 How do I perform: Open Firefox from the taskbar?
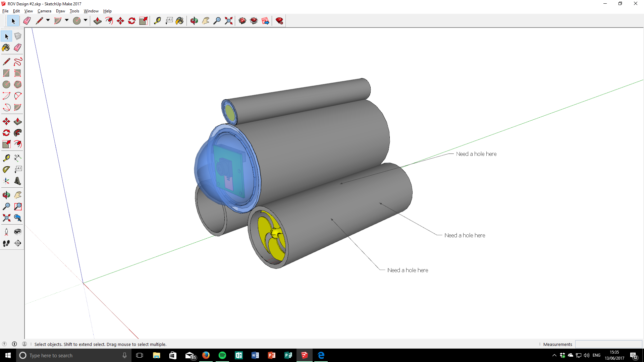tap(206, 355)
